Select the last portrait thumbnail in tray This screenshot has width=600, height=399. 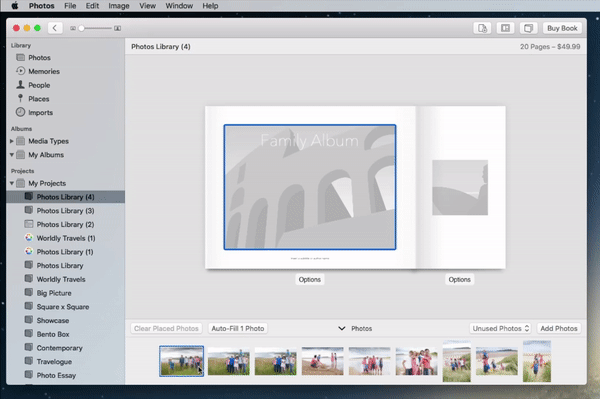pos(537,361)
